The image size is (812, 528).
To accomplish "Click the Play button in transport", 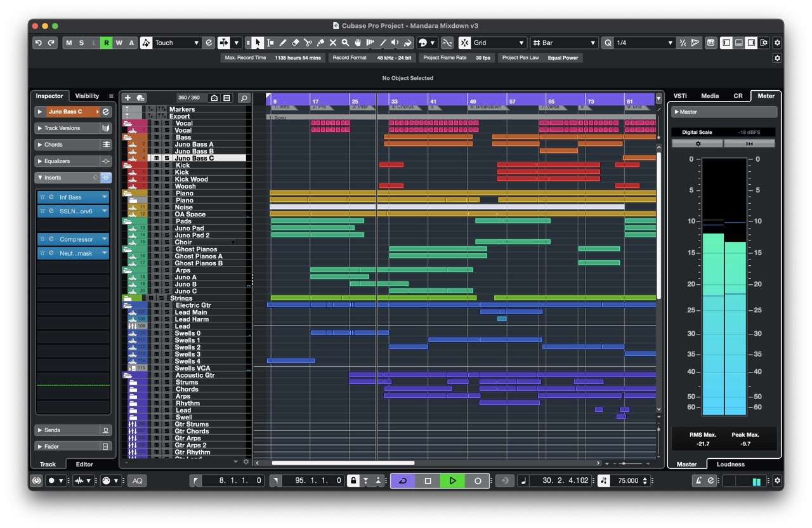I will (x=452, y=481).
